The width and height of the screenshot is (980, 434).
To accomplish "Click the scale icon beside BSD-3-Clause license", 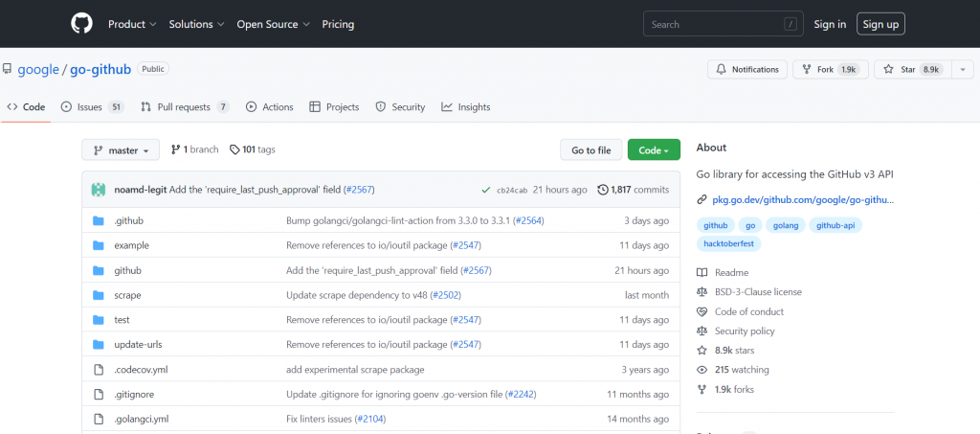I will (702, 292).
